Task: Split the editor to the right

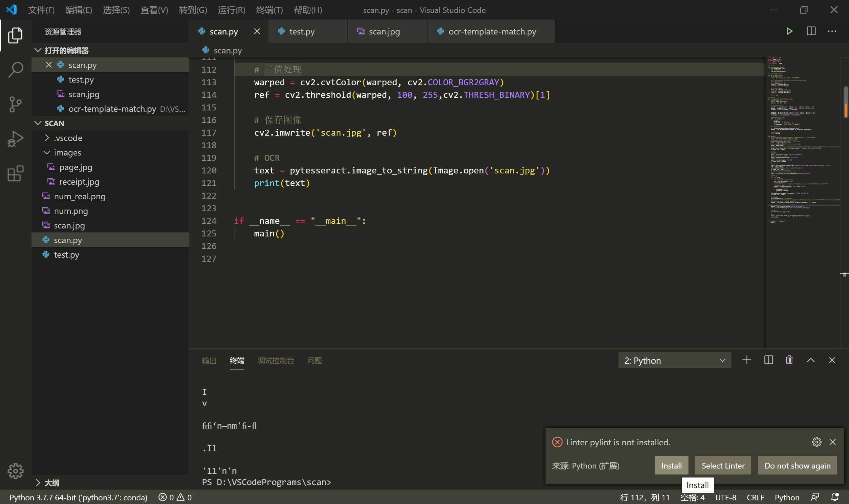Action: click(811, 31)
